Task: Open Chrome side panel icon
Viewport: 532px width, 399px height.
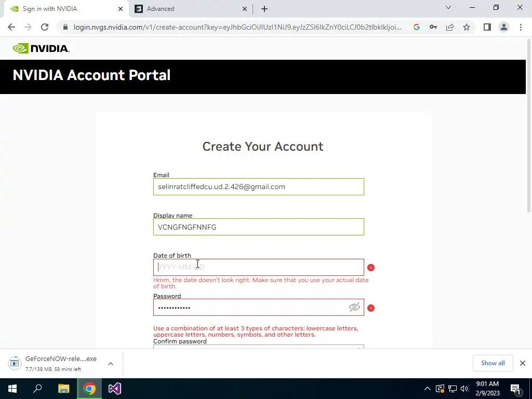Action: (487, 27)
